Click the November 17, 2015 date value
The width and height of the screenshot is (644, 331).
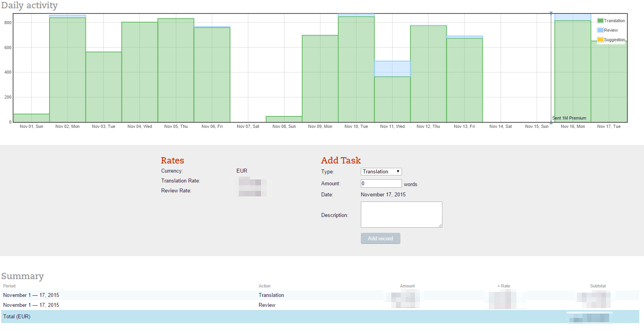[x=383, y=194]
